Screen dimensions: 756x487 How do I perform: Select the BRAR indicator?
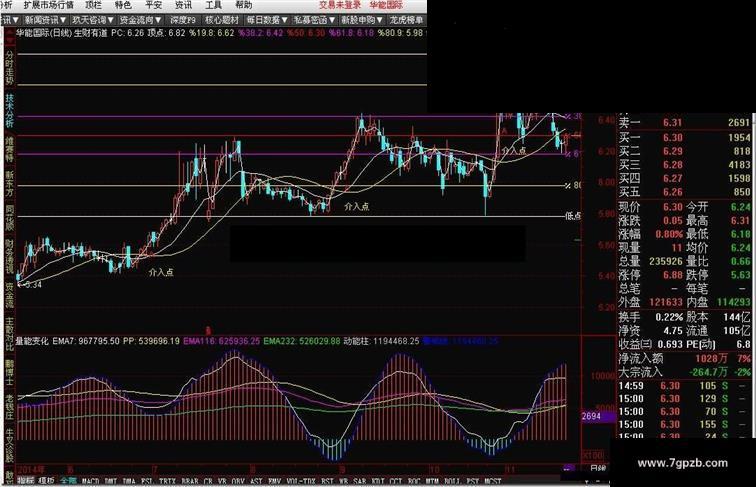coord(190,481)
